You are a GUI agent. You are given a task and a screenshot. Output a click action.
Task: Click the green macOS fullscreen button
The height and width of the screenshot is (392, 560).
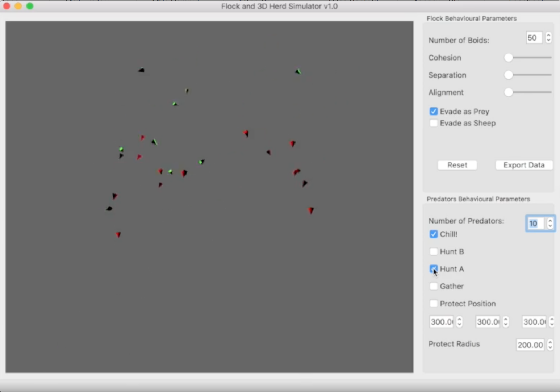point(30,6)
